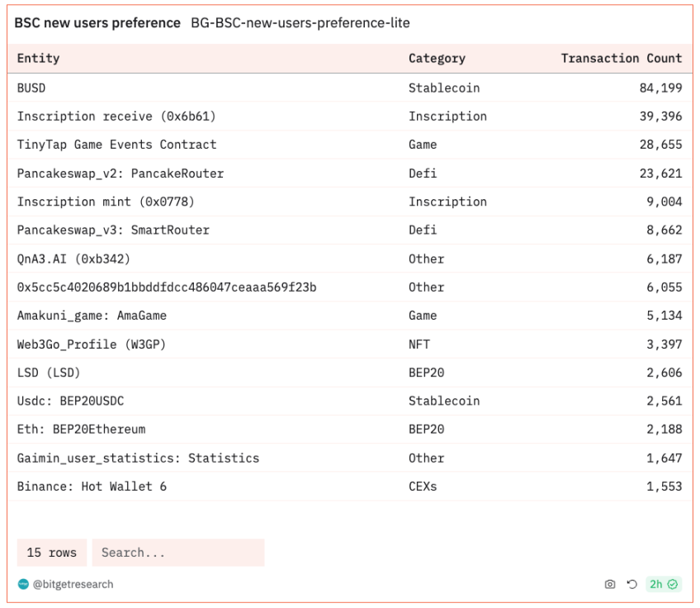
Task: Select the QnA3.AI (0xb342) cell
Action: [x=73, y=259]
